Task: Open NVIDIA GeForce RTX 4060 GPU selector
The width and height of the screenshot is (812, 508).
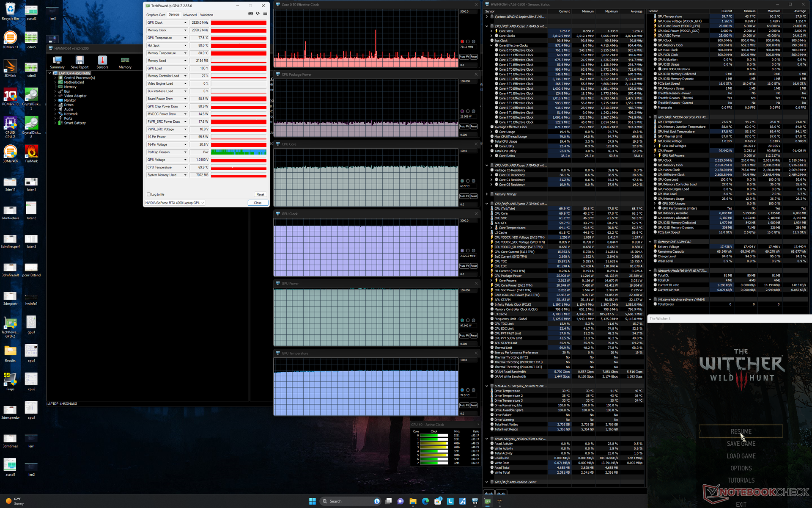Action: coord(175,203)
